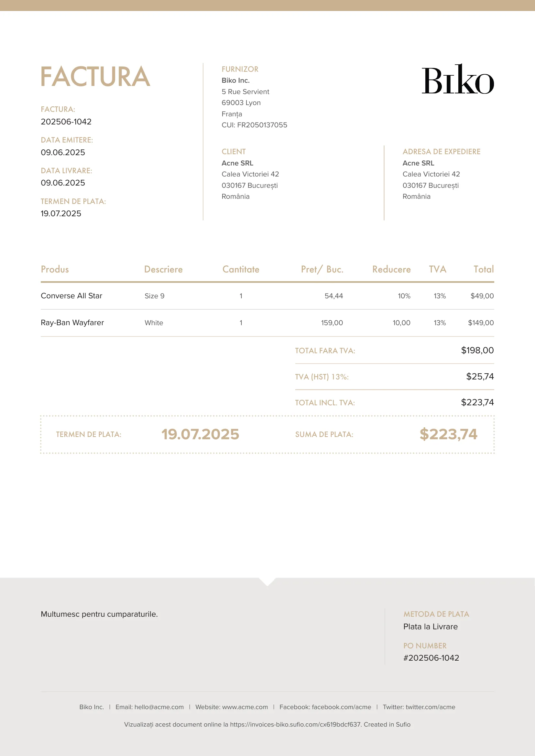
Task: Click the $25,74 VAT amount
Action: [x=480, y=376]
